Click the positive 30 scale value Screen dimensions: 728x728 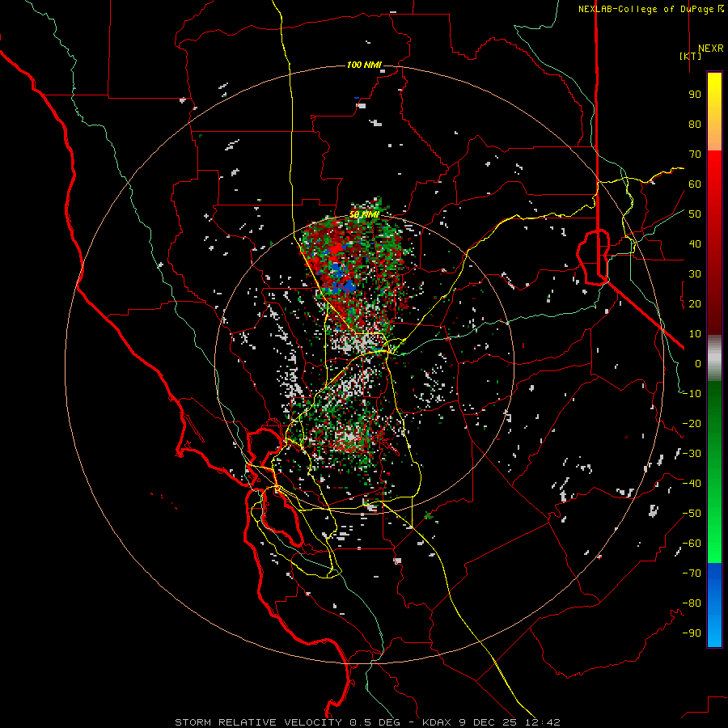click(x=695, y=274)
